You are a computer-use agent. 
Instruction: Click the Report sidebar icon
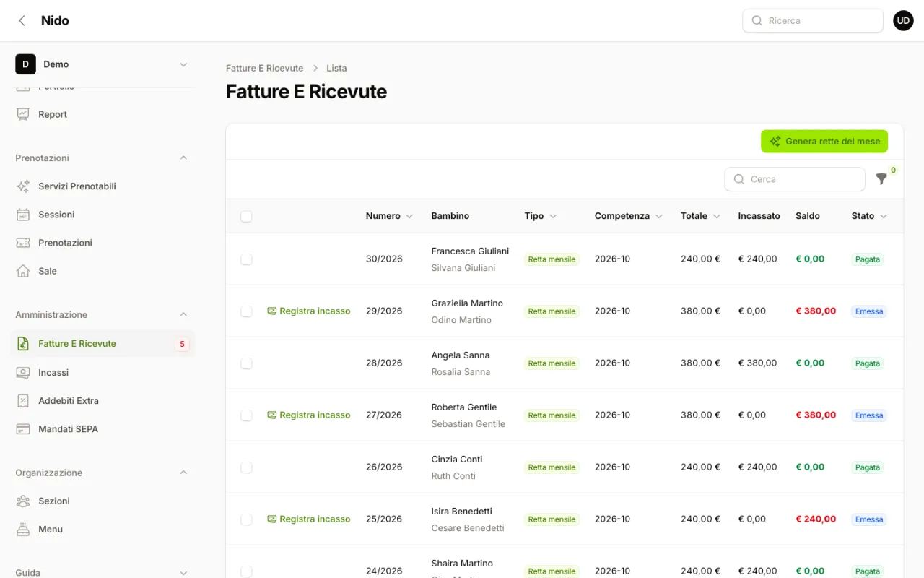(x=23, y=114)
